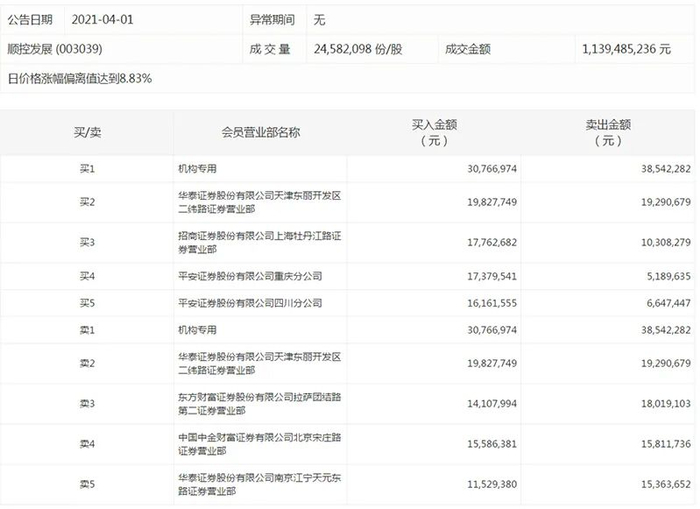Click 中国中金财富证券北京宋庄路证券营业部 name
700x509 pixels.
(259, 444)
